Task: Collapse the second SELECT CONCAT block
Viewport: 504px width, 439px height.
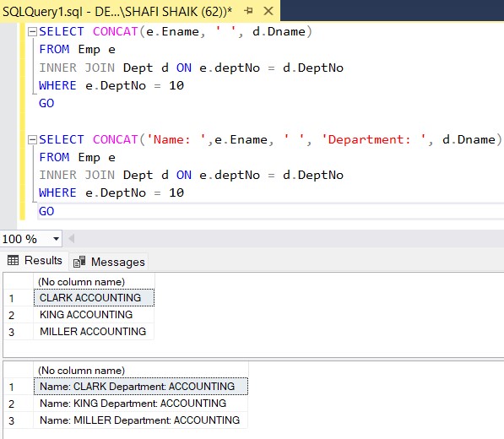Action: point(32,139)
